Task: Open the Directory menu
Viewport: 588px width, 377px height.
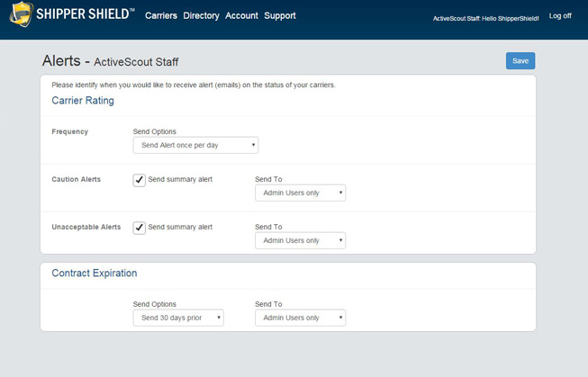Action: (201, 16)
